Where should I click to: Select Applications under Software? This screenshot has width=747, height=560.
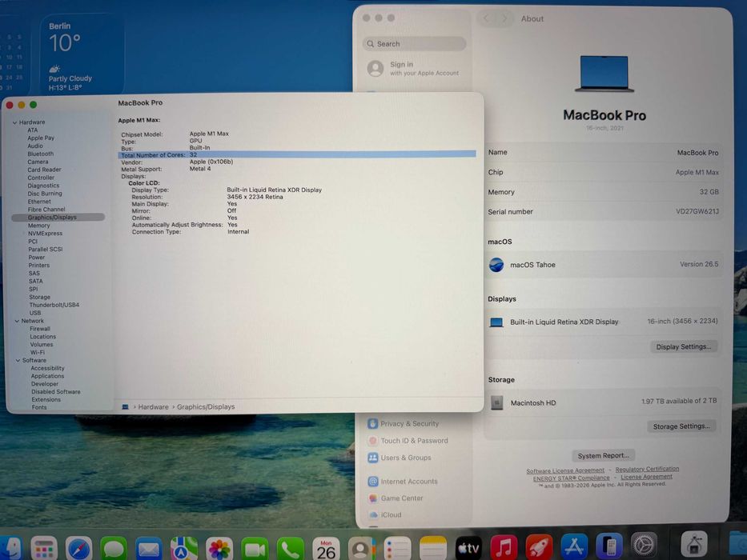point(48,376)
